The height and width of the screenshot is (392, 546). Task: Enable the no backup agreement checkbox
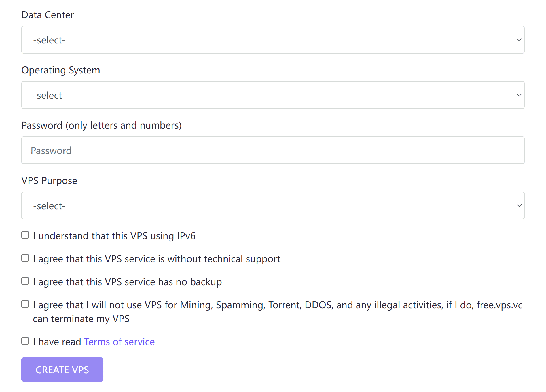tap(25, 281)
